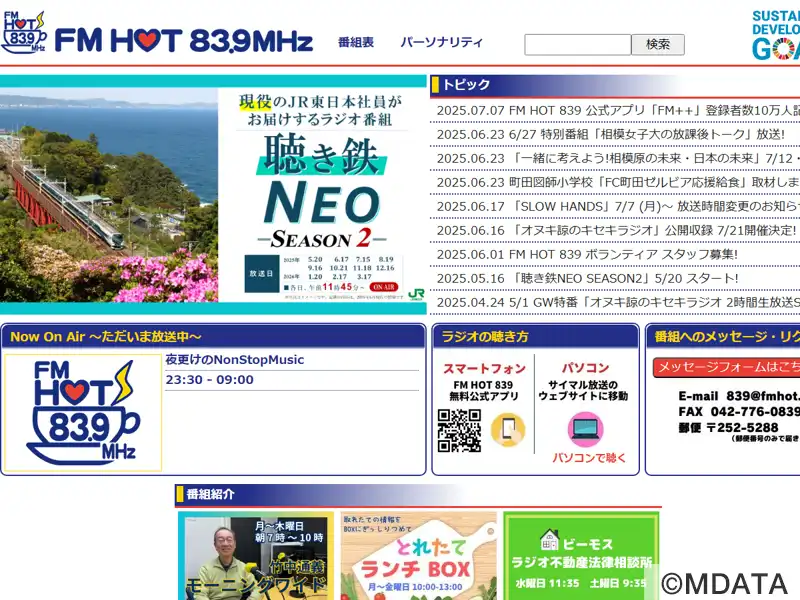Click the pink laptop computer icon
Image resolution: width=800 pixels, height=600 pixels.
pos(586,430)
